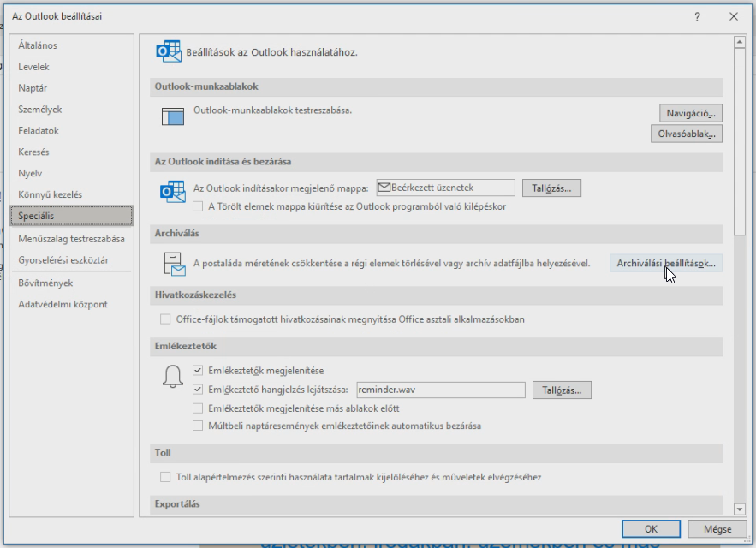Image resolution: width=756 pixels, height=548 pixels.
Task: Click the help question mark icon
Action: (698, 15)
